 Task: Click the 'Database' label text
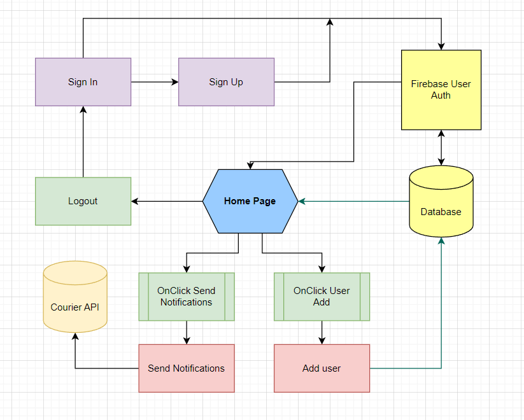(441, 212)
